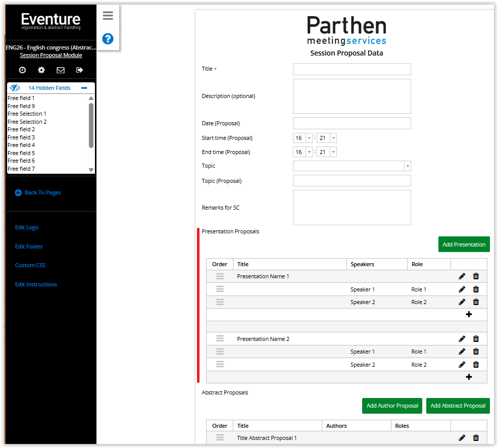
Task: Click the Add Abstract Proposal button
Action: (458, 406)
